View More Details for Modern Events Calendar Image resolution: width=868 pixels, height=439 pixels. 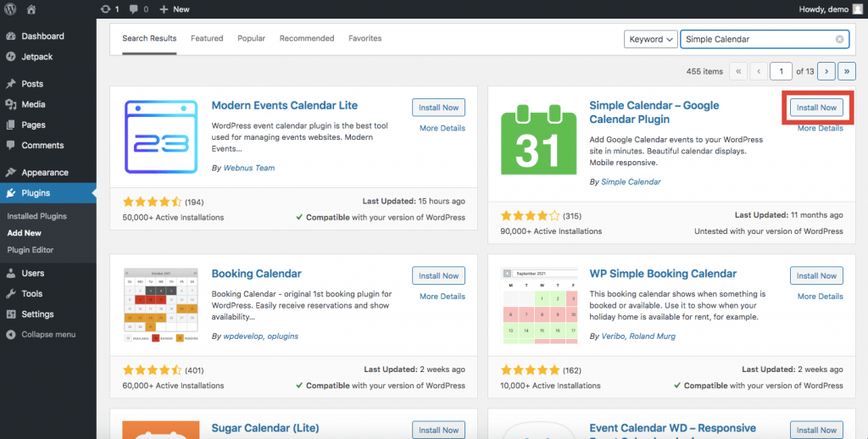click(x=442, y=128)
